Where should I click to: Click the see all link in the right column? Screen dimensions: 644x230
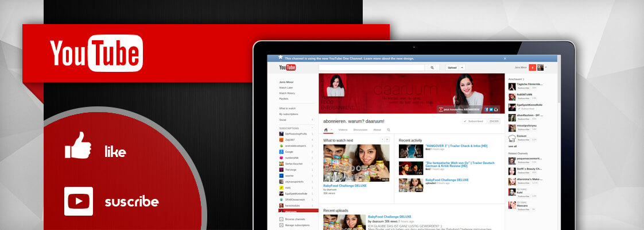[512, 146]
